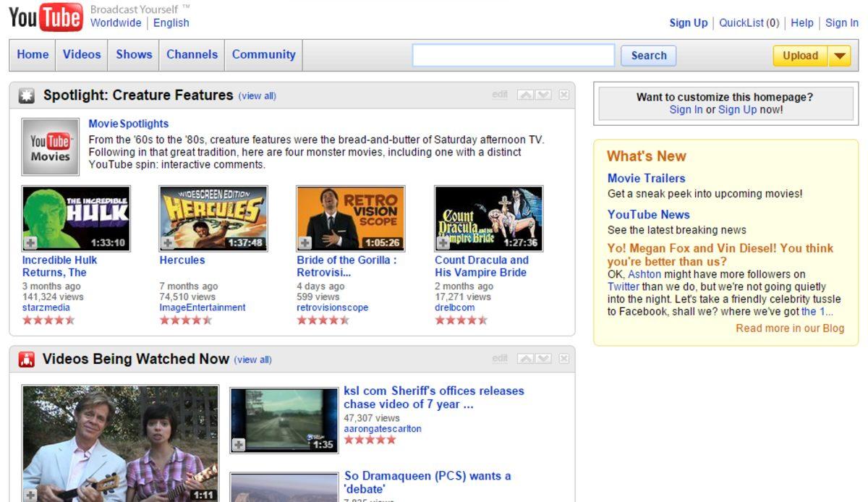This screenshot has width=868, height=502.
Task: Click the Videos Being Watched Now section icon
Action: [x=27, y=359]
